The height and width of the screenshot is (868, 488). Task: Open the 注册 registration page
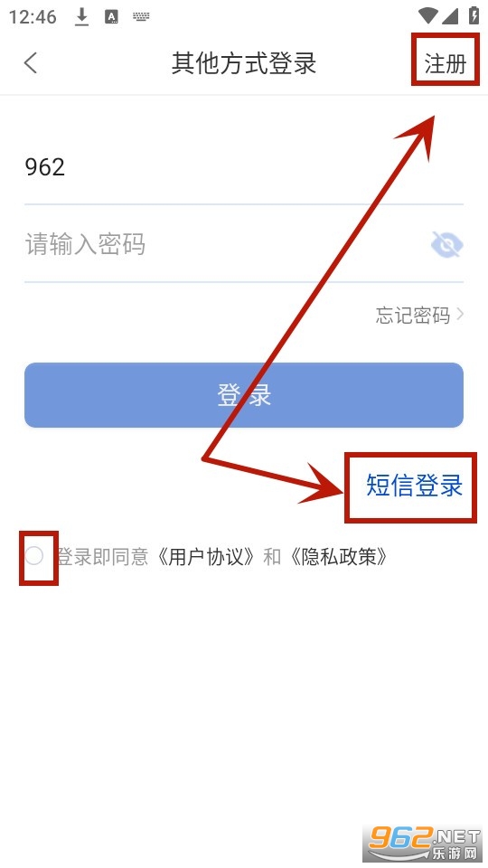point(445,63)
